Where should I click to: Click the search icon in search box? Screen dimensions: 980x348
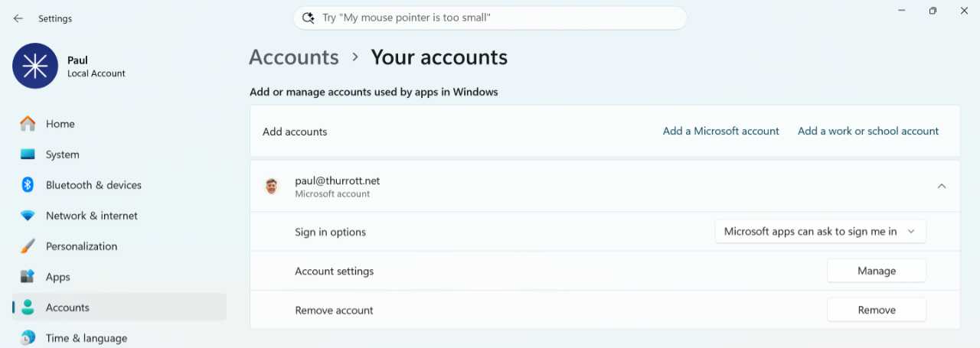(309, 18)
